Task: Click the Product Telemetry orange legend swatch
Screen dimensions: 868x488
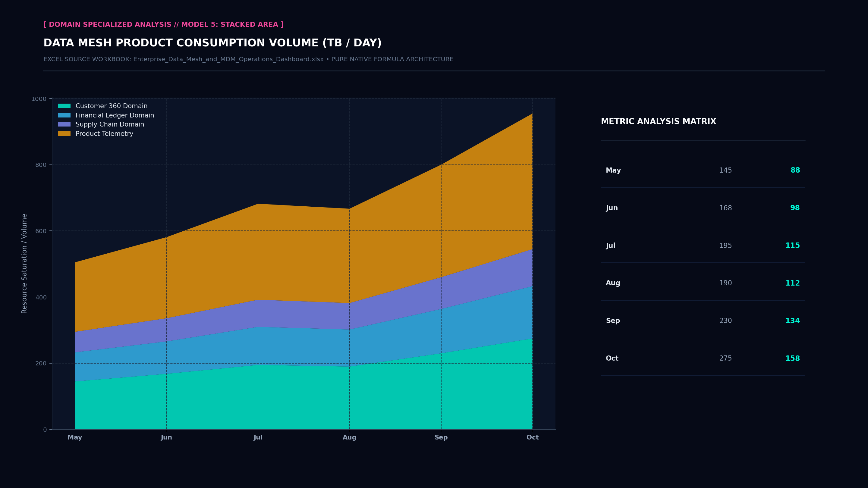Action: 64,134
